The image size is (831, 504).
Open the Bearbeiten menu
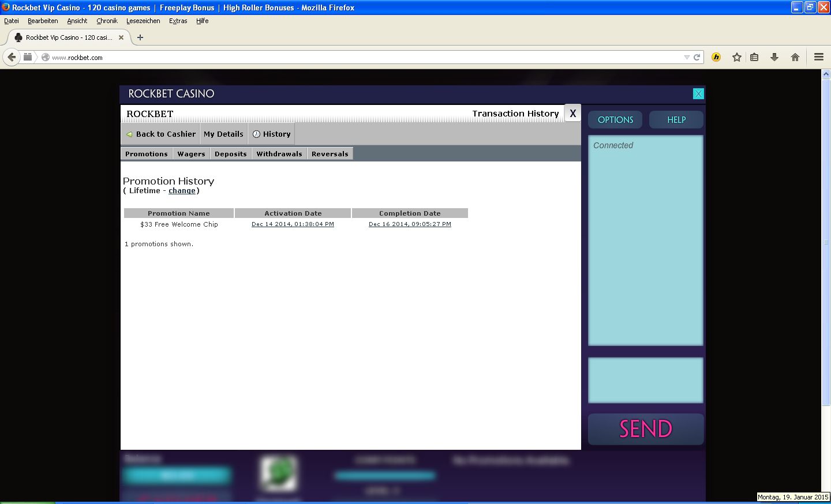coord(43,21)
